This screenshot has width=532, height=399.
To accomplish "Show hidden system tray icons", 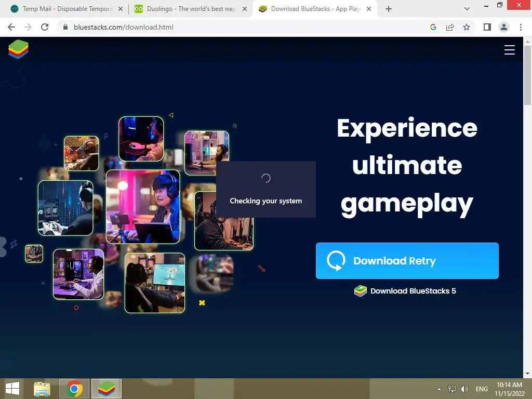I will click(x=439, y=389).
